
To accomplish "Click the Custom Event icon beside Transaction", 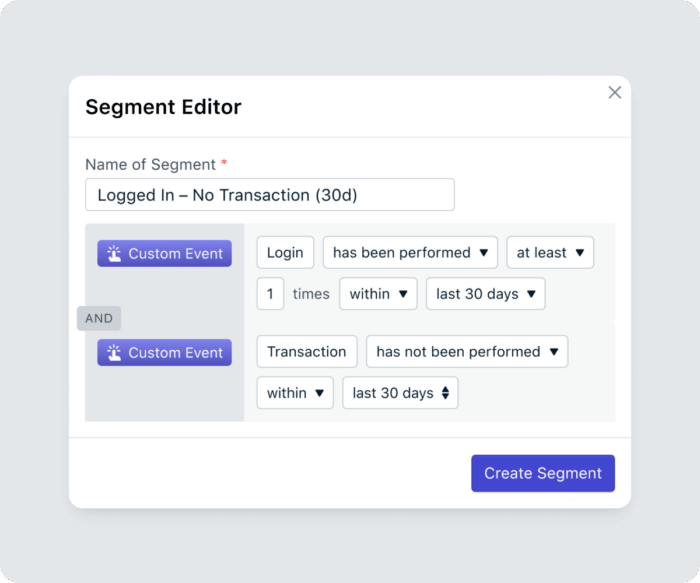I will pos(115,353).
